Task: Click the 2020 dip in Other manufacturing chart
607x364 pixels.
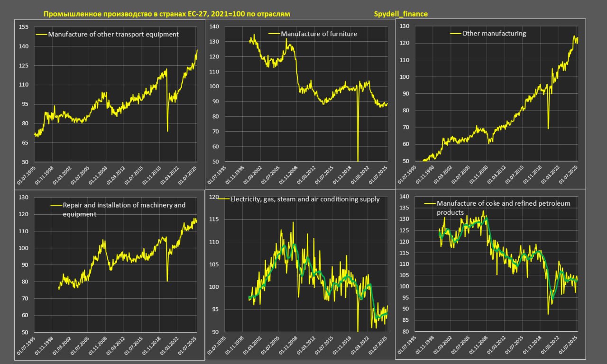Action: (x=548, y=126)
